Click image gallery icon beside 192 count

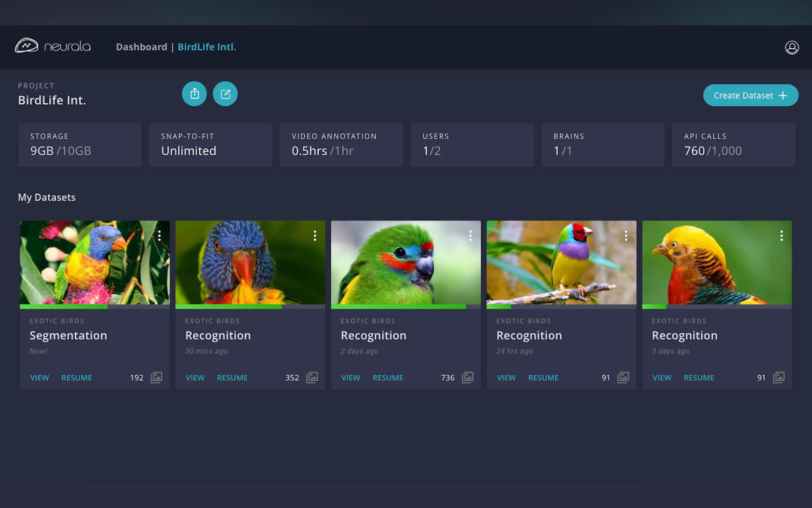[x=156, y=377]
